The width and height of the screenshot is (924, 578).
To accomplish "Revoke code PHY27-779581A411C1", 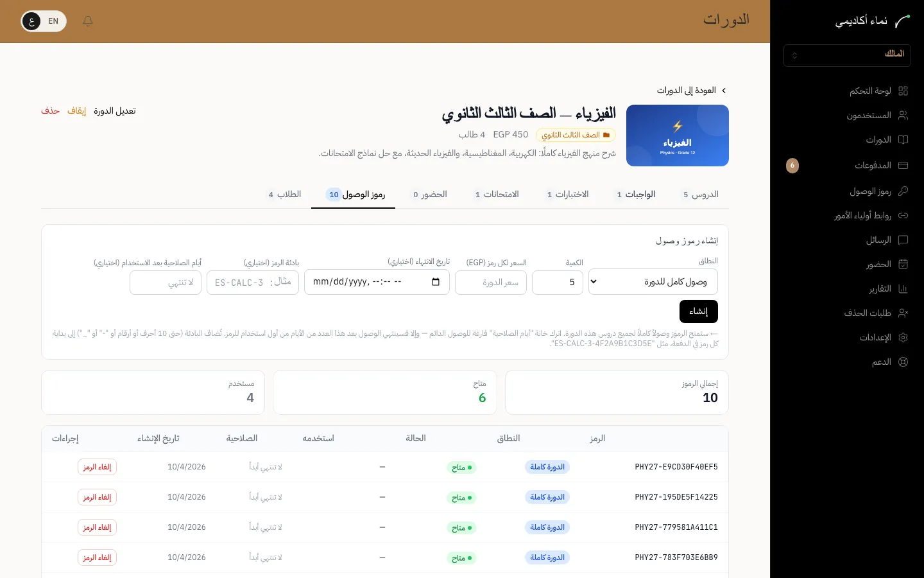I will 97,527.
